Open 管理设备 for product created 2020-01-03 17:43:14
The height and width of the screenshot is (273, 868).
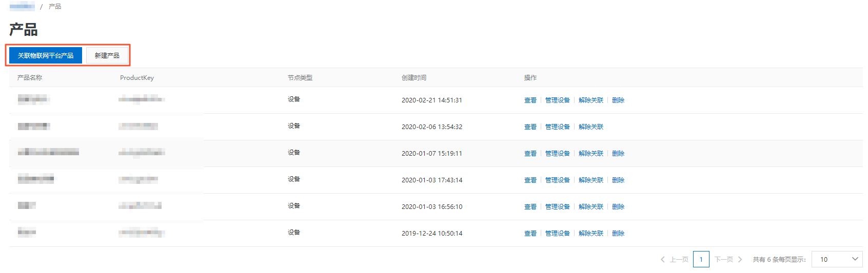click(x=558, y=180)
